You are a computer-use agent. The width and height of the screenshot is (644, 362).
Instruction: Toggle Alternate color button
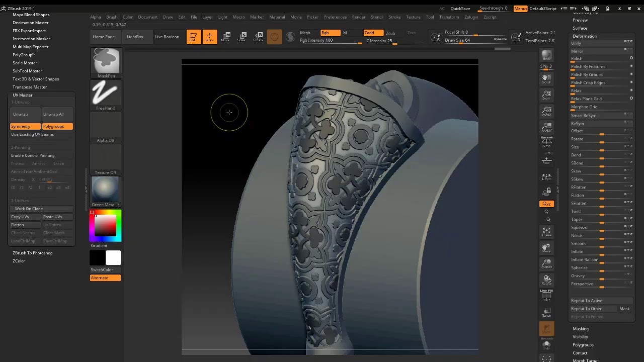click(x=105, y=278)
